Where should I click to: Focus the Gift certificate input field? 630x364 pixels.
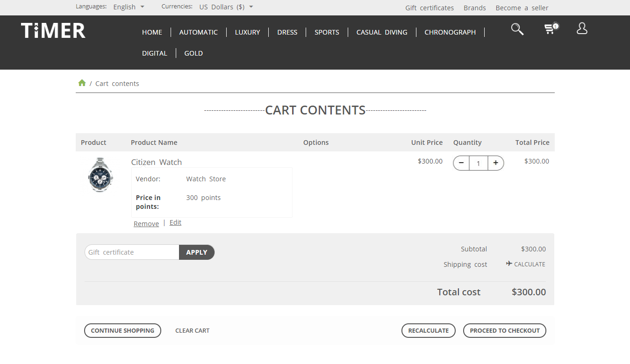[132, 252]
